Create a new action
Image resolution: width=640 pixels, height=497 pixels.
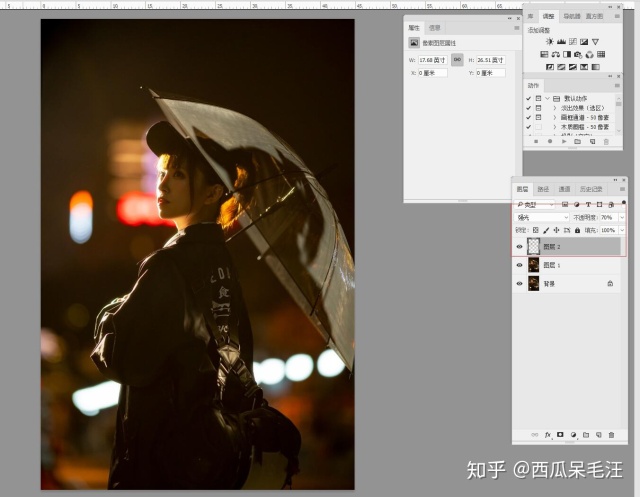pyautogui.click(x=592, y=142)
